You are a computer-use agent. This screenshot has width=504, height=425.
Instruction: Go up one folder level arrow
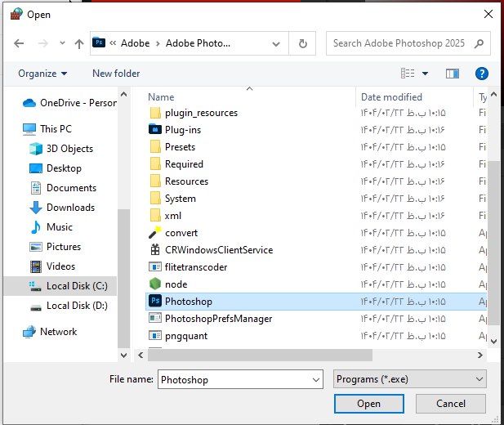79,43
